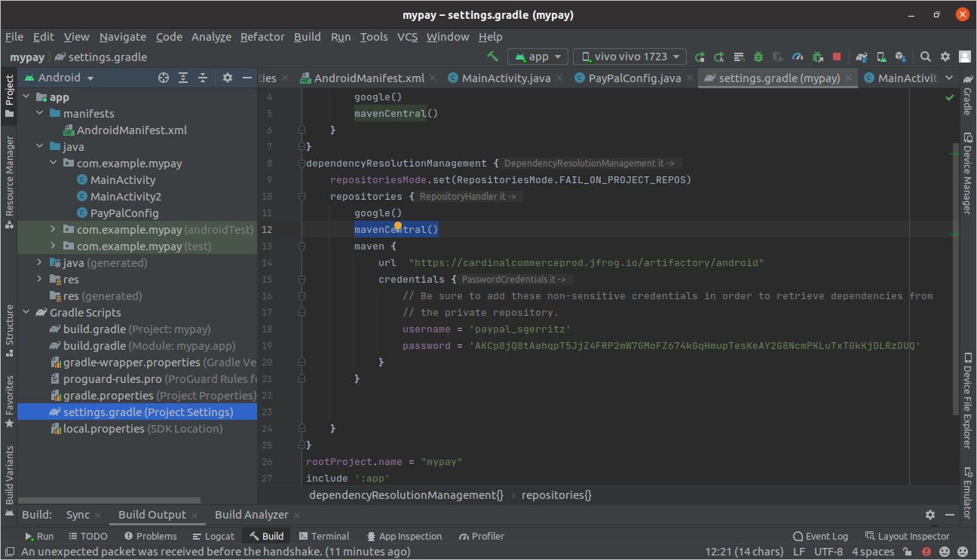Click the Run with Coverage icon
This screenshot has height=560, width=977.
(778, 57)
